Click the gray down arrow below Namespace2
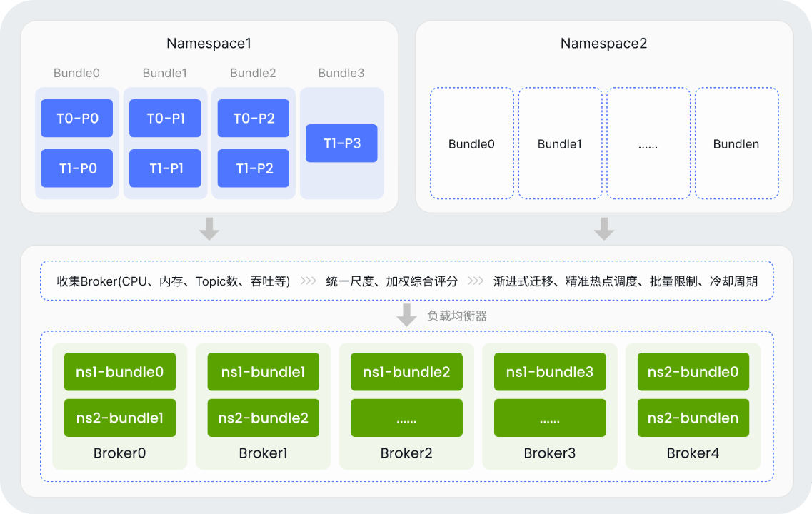Image resolution: width=812 pixels, height=514 pixels. pos(604,228)
